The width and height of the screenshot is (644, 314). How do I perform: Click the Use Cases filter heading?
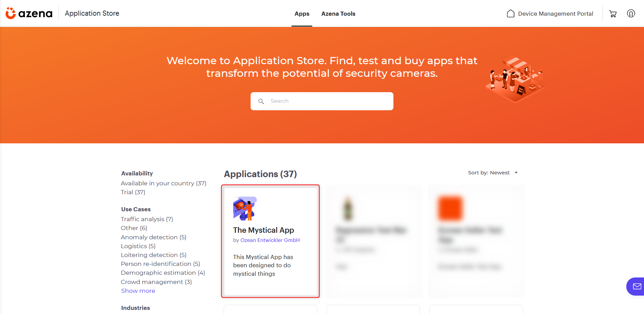(136, 209)
